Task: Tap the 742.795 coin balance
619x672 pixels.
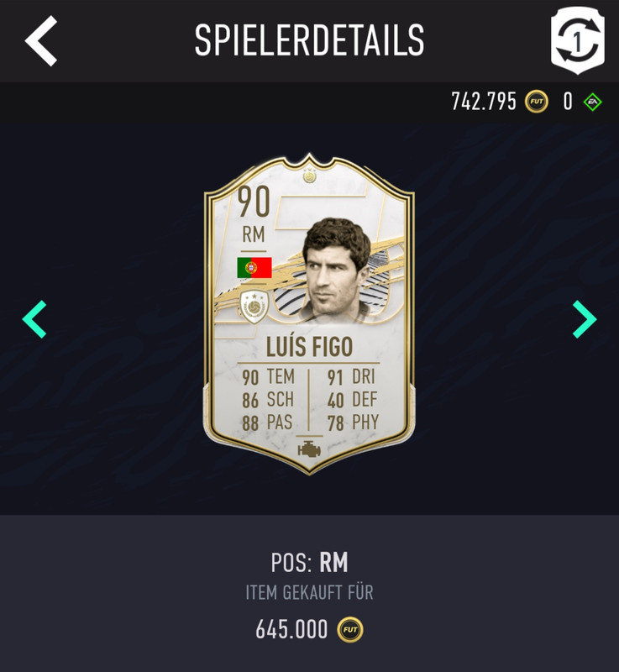Action: (484, 102)
